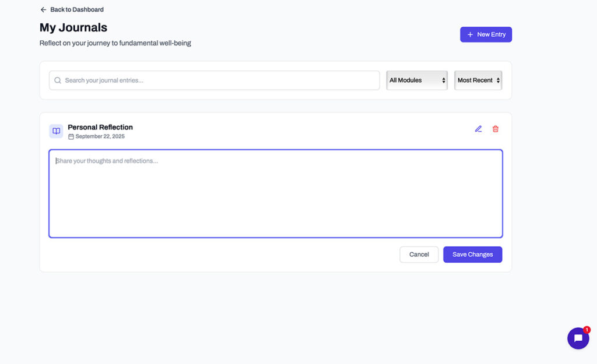Click inside the thoughts and reflections textarea
597x364 pixels.
pos(275,193)
